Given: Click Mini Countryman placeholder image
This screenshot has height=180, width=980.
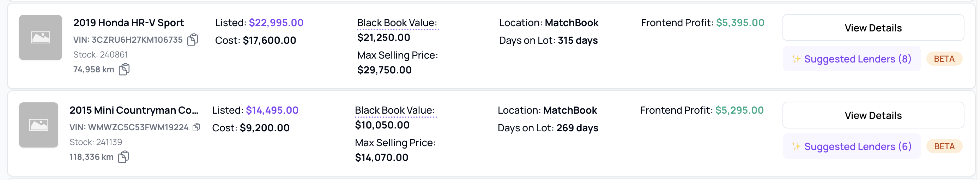Looking at the screenshot, I should click(x=39, y=125).
